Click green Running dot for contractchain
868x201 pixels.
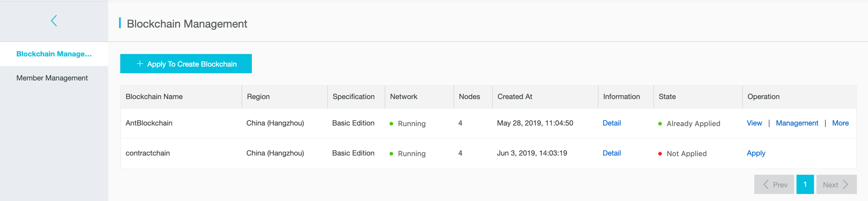[391, 154]
